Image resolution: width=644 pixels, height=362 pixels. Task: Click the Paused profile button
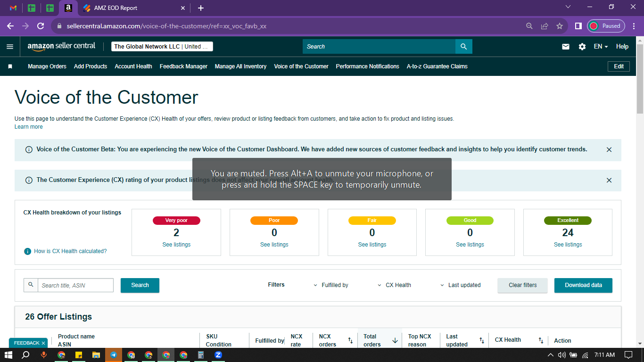606,26
